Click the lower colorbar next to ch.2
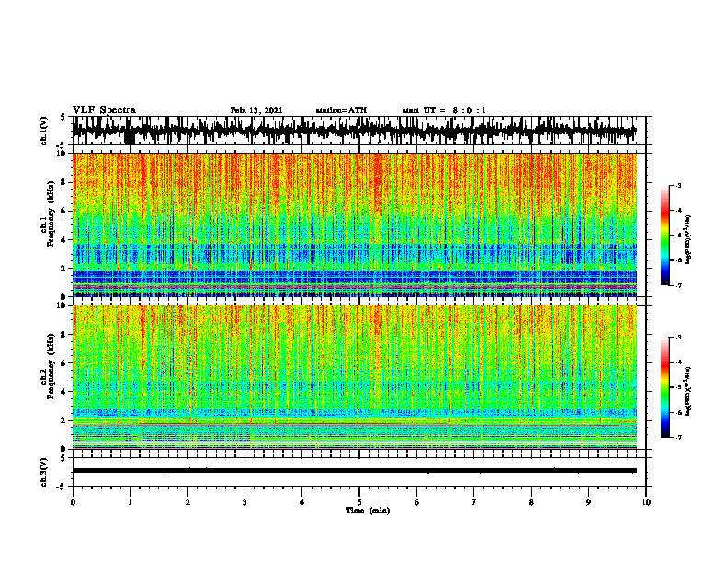This screenshot has width=728, height=563. click(x=665, y=387)
